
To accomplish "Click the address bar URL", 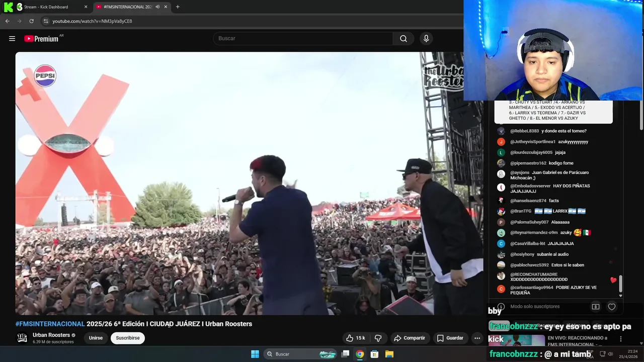I will (92, 21).
